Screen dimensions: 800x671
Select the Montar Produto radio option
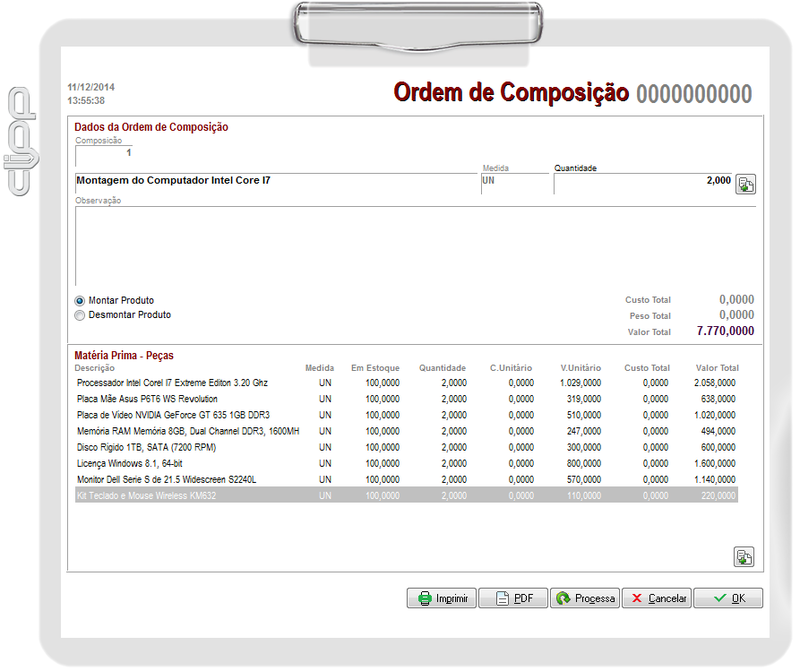(80, 301)
